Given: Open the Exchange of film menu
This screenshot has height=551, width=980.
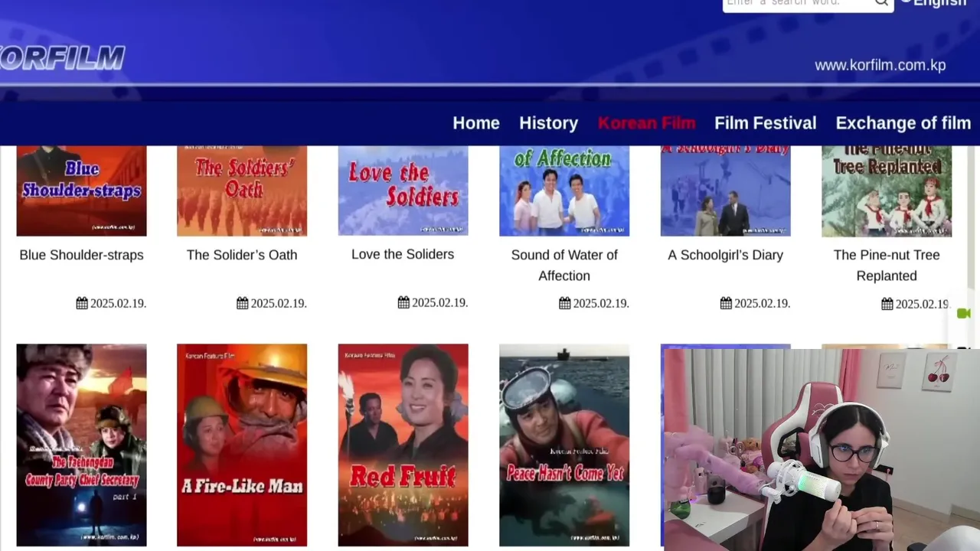Looking at the screenshot, I should tap(903, 123).
